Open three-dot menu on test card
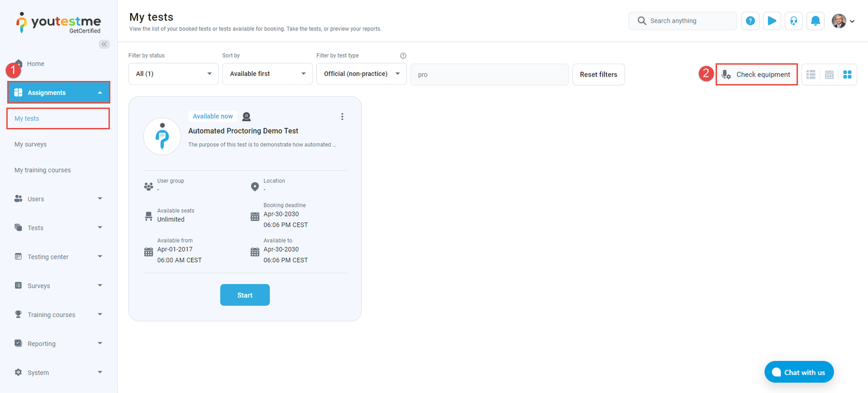This screenshot has height=393, width=868. click(x=342, y=117)
